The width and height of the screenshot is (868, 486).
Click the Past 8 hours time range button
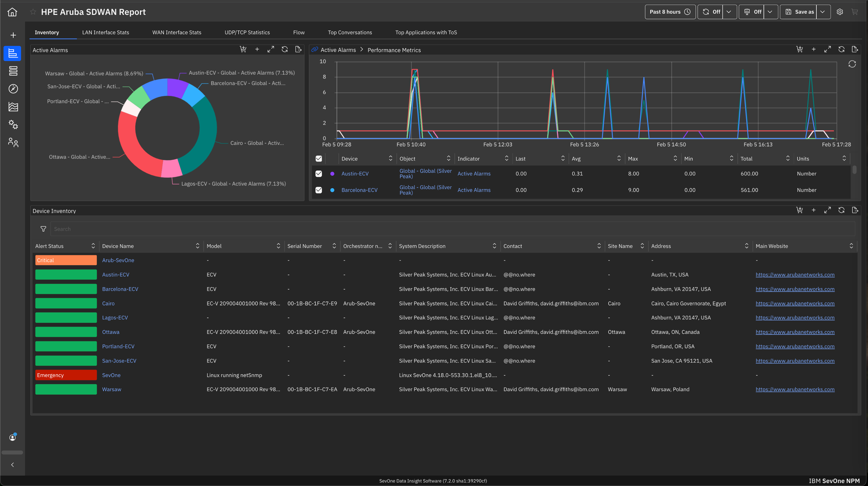click(x=670, y=11)
